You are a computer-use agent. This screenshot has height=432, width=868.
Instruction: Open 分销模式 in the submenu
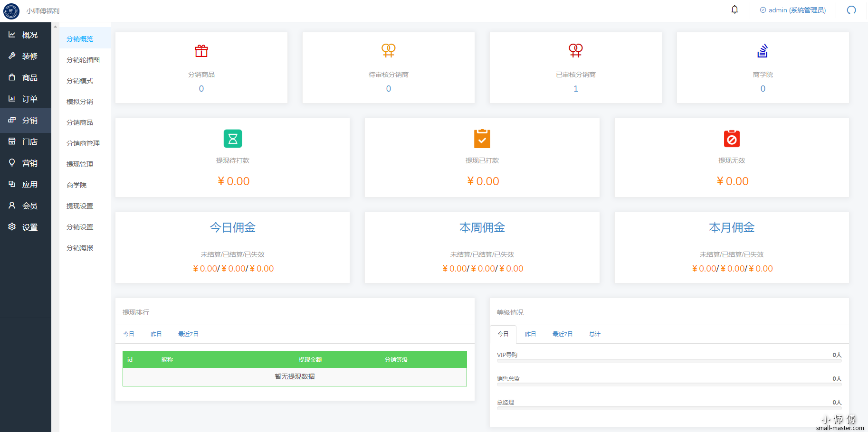80,81
